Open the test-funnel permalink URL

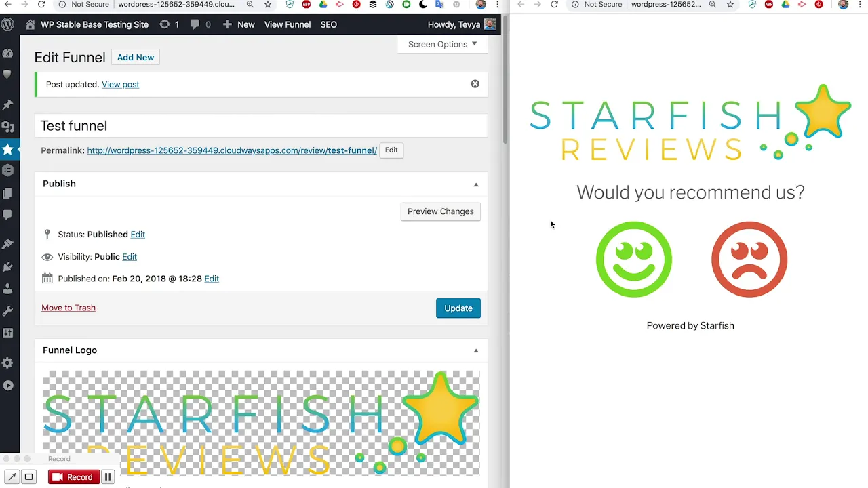pyautogui.click(x=232, y=150)
